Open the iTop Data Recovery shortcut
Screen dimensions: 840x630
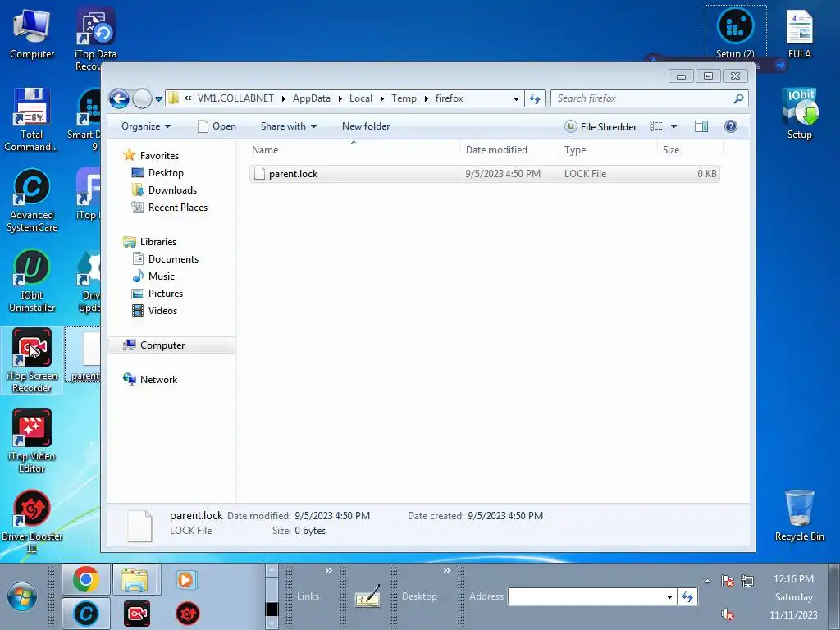(x=95, y=39)
